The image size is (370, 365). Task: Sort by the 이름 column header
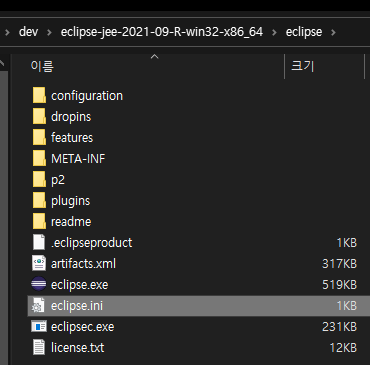pyautogui.click(x=42, y=66)
